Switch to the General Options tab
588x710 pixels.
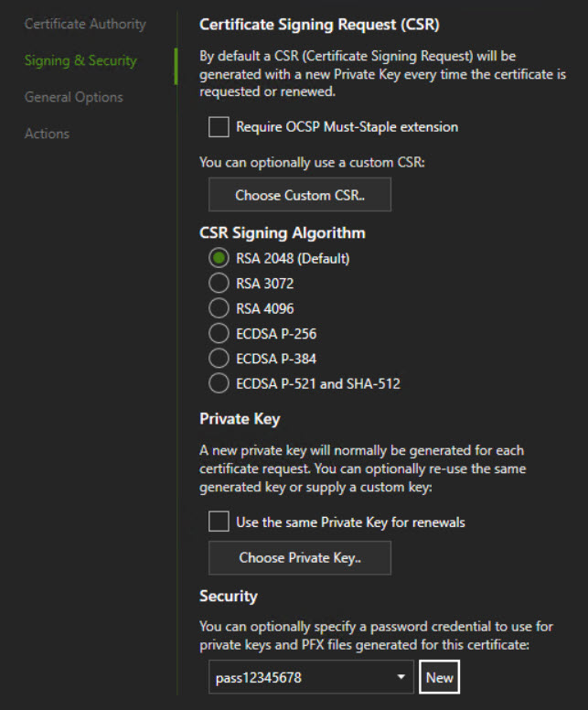click(74, 97)
